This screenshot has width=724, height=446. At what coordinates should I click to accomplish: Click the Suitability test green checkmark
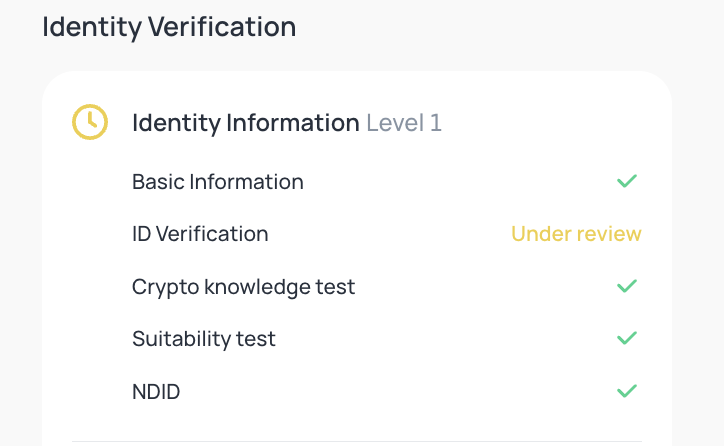click(x=627, y=338)
